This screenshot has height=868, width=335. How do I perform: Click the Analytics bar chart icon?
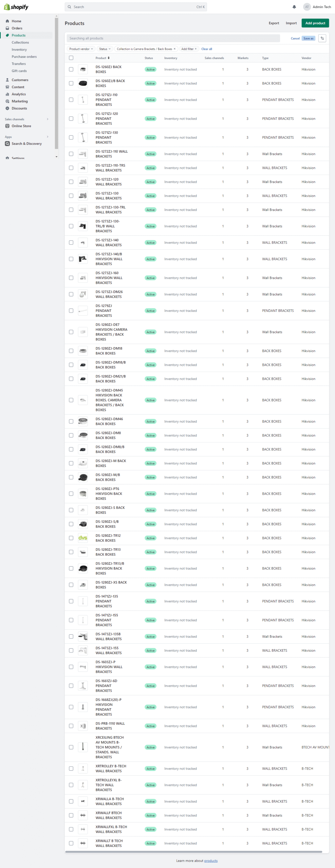7,94
